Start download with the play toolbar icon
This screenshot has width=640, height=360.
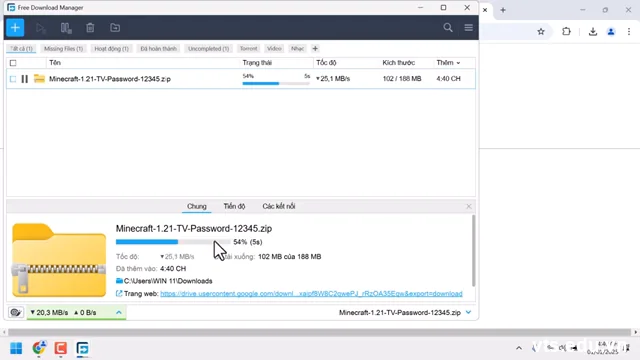(x=40, y=28)
